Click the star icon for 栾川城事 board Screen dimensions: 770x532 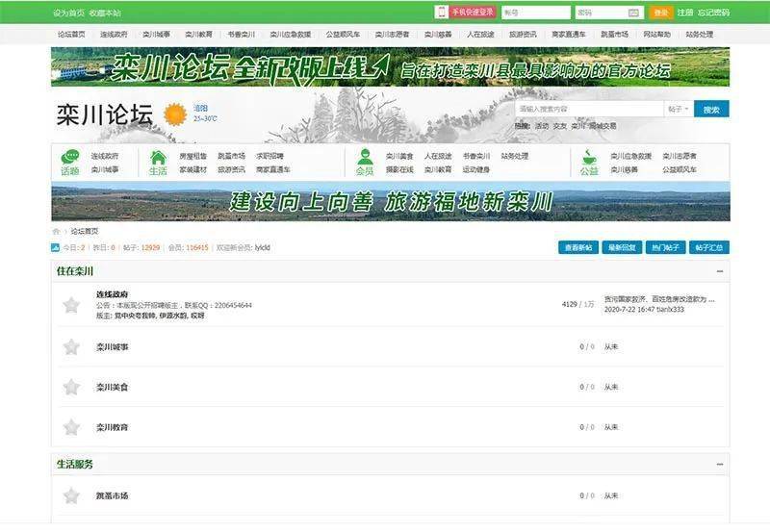point(71,347)
